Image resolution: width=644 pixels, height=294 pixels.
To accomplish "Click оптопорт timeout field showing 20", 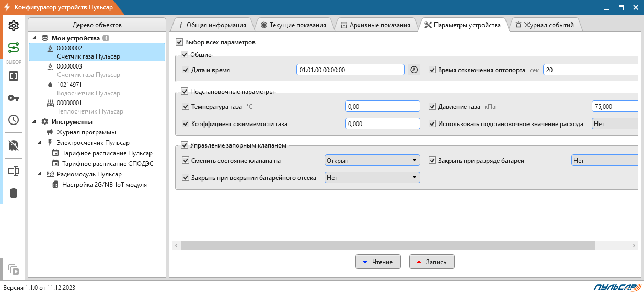I will point(591,70).
